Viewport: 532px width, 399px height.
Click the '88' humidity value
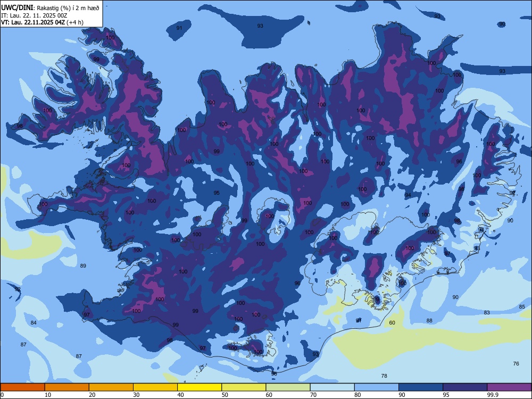click(429, 320)
